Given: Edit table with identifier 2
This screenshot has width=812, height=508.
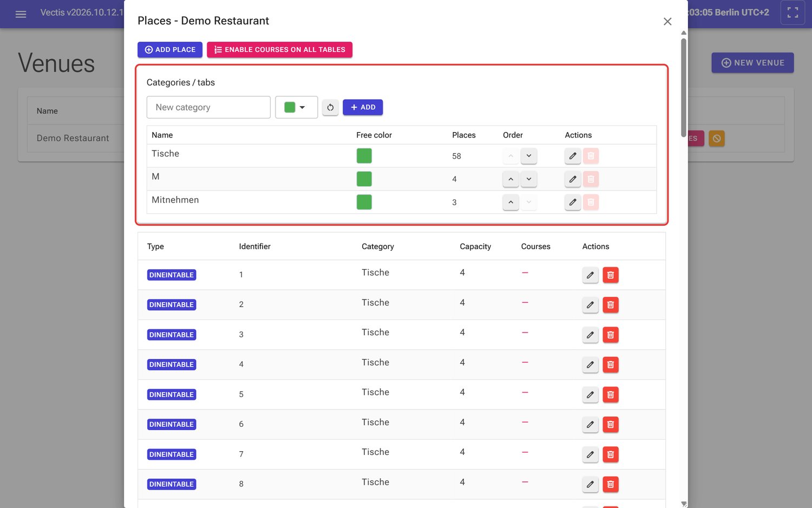Looking at the screenshot, I should click(x=590, y=305).
